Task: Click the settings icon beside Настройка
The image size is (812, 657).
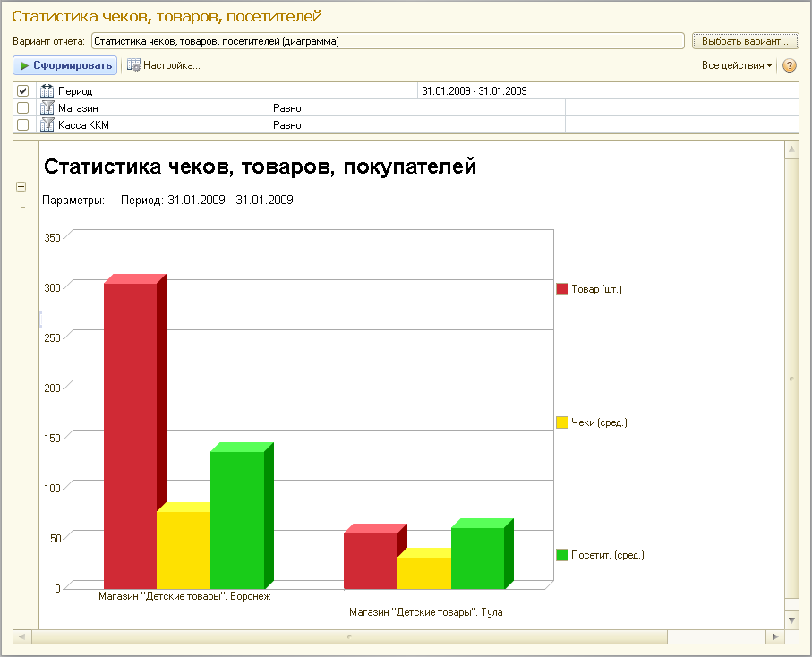Action: click(x=133, y=65)
